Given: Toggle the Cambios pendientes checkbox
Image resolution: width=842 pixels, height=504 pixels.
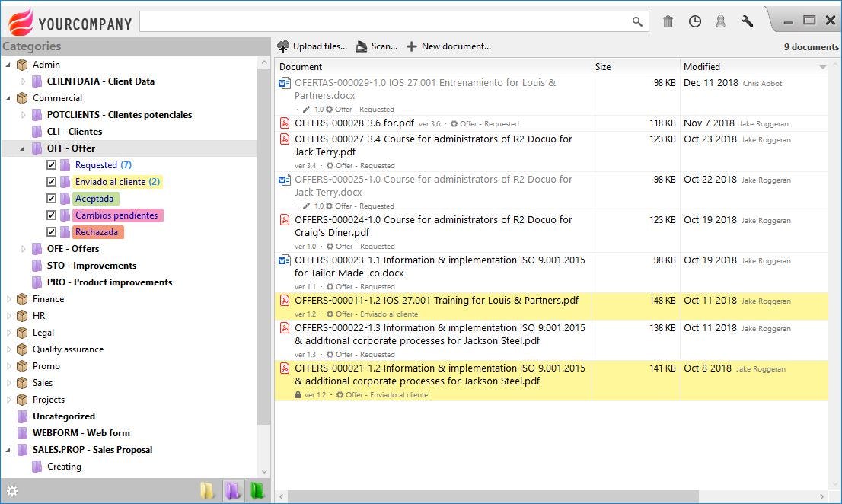Looking at the screenshot, I should point(52,215).
